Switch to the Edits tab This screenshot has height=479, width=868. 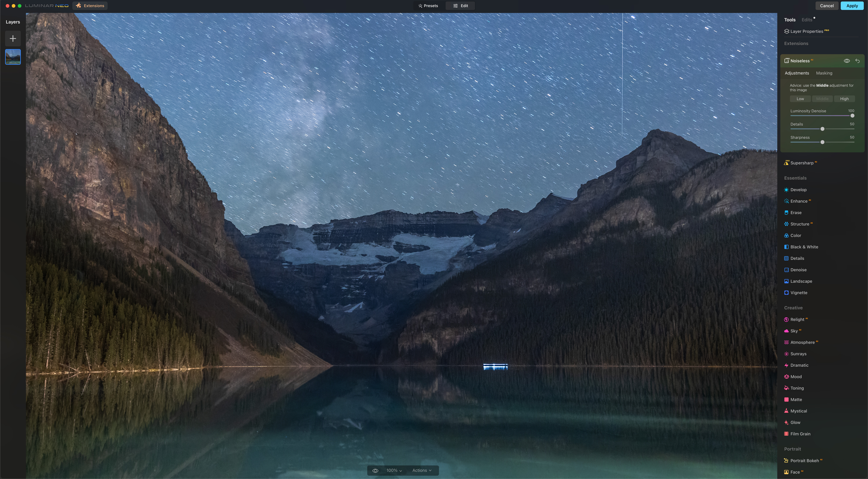[x=807, y=20]
